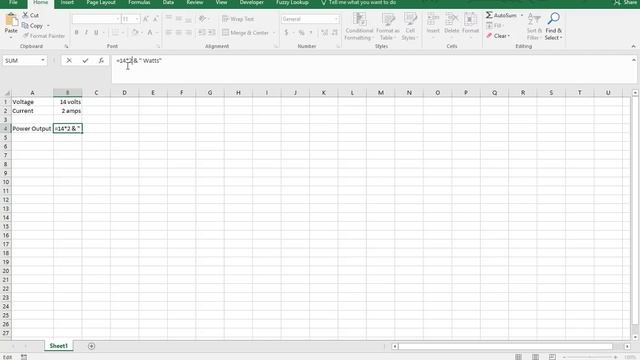
Task: Switch to Page Layout view in status bar
Action: (x=535, y=357)
